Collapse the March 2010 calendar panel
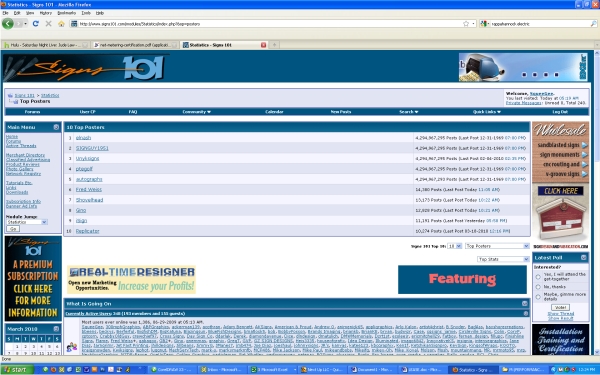 click(56, 329)
